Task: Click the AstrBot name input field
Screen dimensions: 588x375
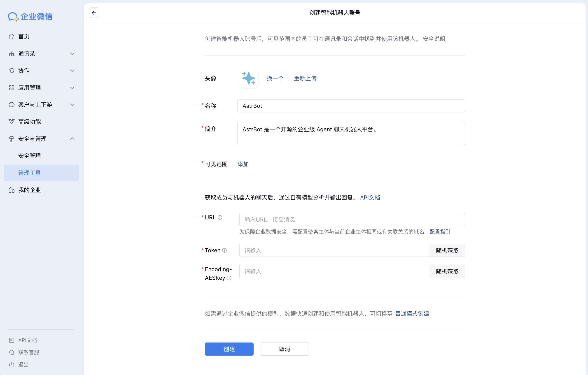Action: click(351, 106)
